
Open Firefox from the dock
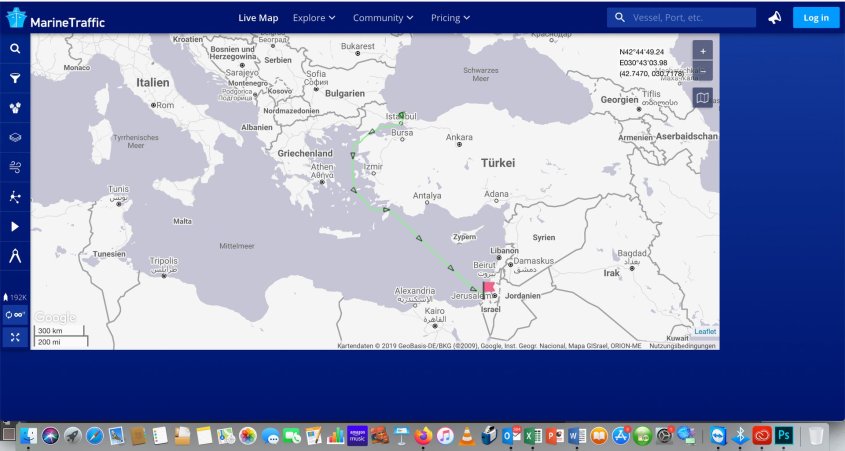[x=423, y=435]
